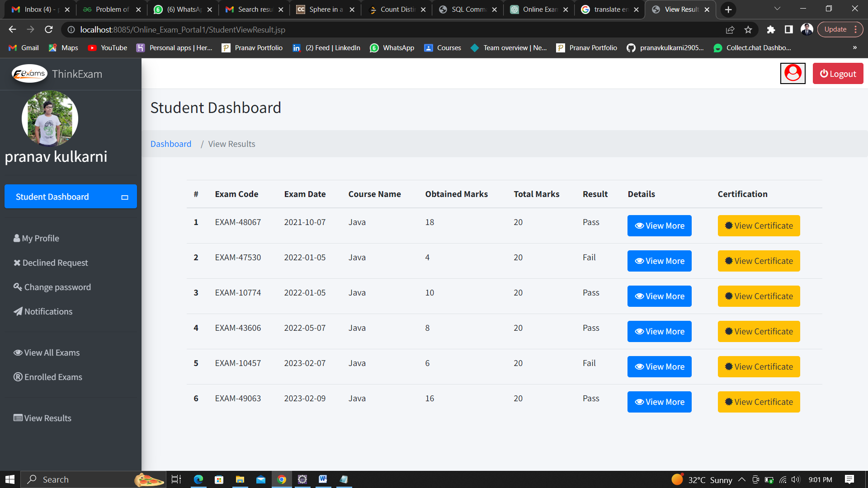Bookmark this page with star icon
Image resolution: width=868 pixels, height=488 pixels.
click(748, 29)
